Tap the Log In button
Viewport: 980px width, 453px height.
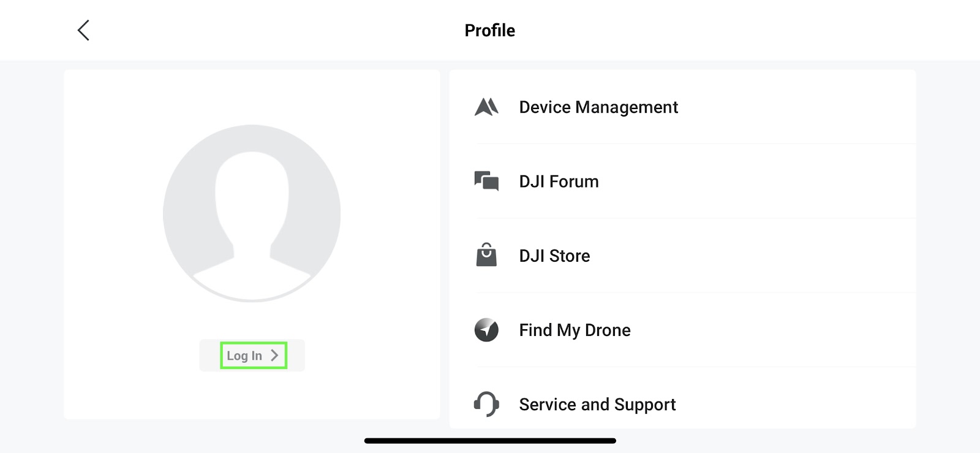point(252,356)
